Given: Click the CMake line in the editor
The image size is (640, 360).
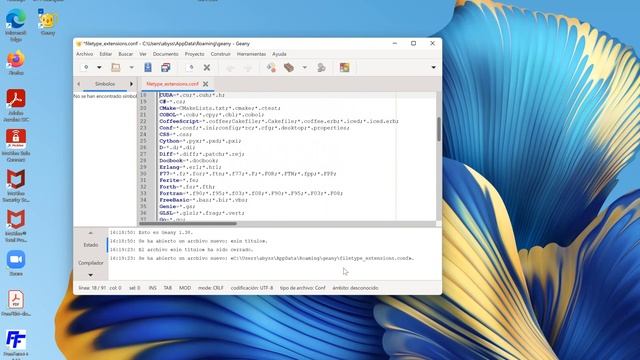Looking at the screenshot, I should [x=220, y=108].
